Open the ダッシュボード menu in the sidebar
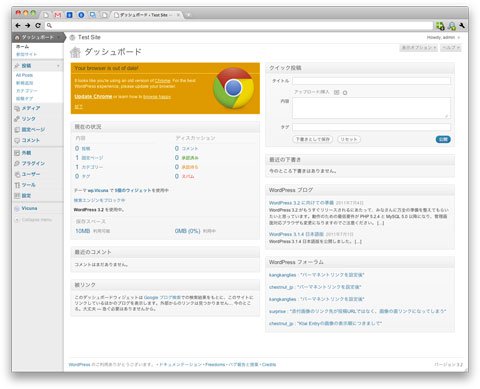The width and height of the screenshot is (480, 389). (37, 37)
